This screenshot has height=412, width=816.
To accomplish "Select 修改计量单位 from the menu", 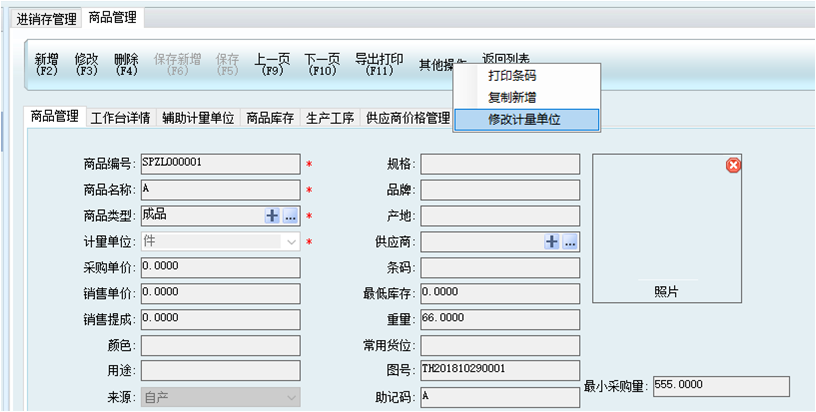I will pos(526,119).
